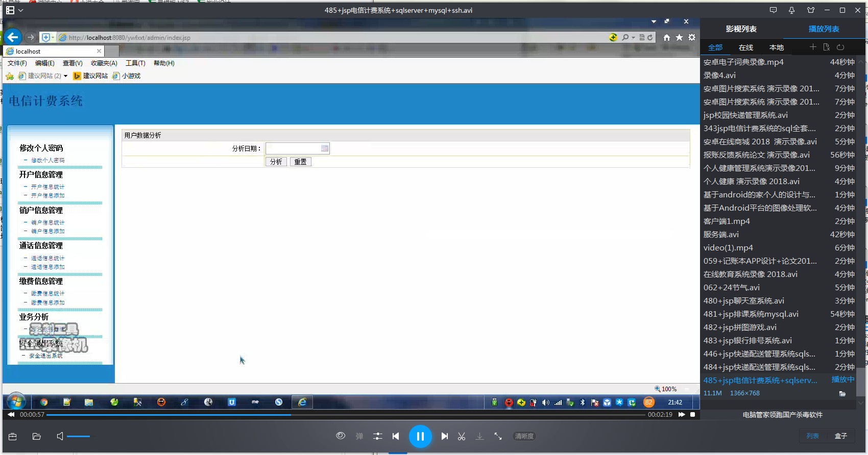868x455 pixels.
Task: Open playback settings sliders icon
Action: point(377,436)
